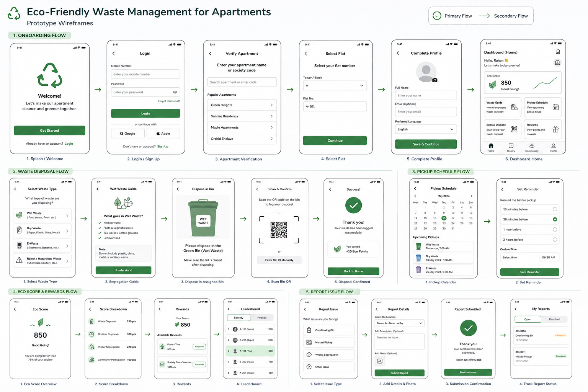Open the Profile tab in dashboard nav
Screen dimensions: 588x392
[x=554, y=147]
